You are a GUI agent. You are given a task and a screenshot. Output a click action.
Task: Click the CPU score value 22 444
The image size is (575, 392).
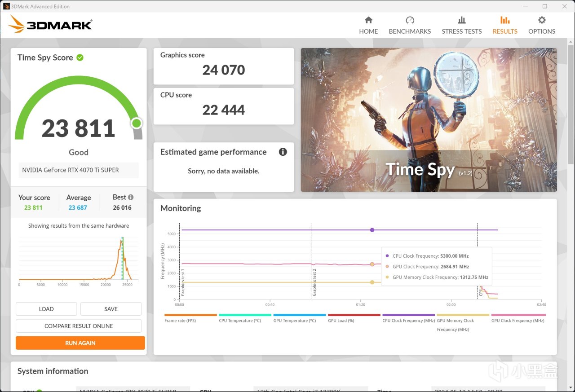point(224,110)
